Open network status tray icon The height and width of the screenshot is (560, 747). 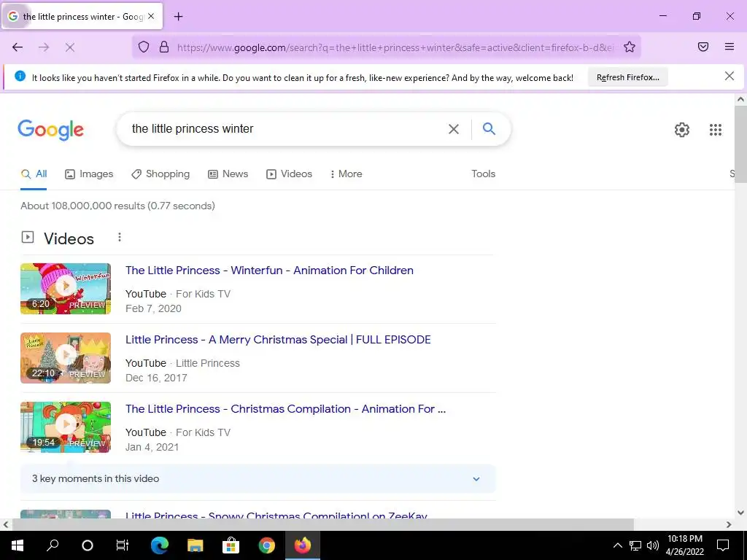point(635,545)
